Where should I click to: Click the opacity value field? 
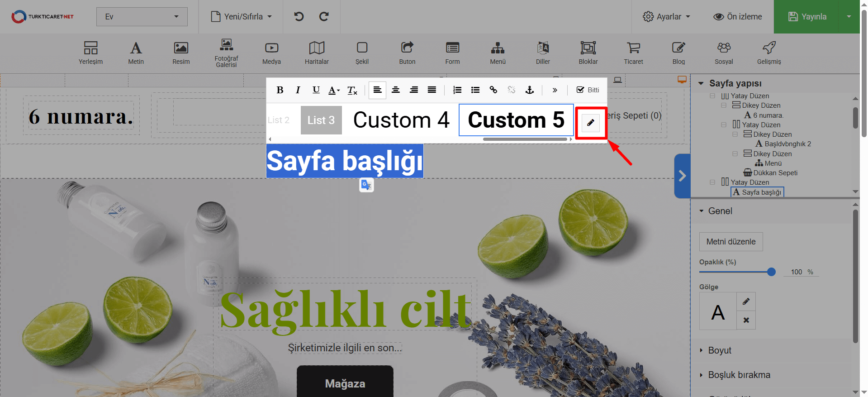[x=796, y=272]
